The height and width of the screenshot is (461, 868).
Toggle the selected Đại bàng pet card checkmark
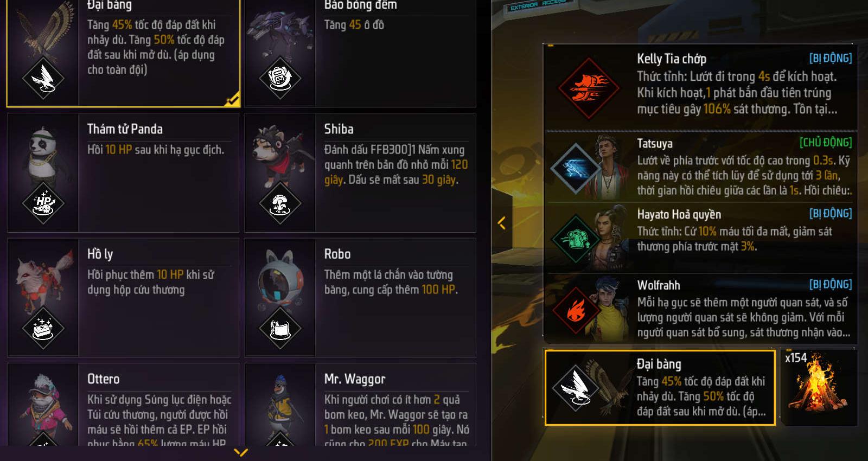(232, 99)
